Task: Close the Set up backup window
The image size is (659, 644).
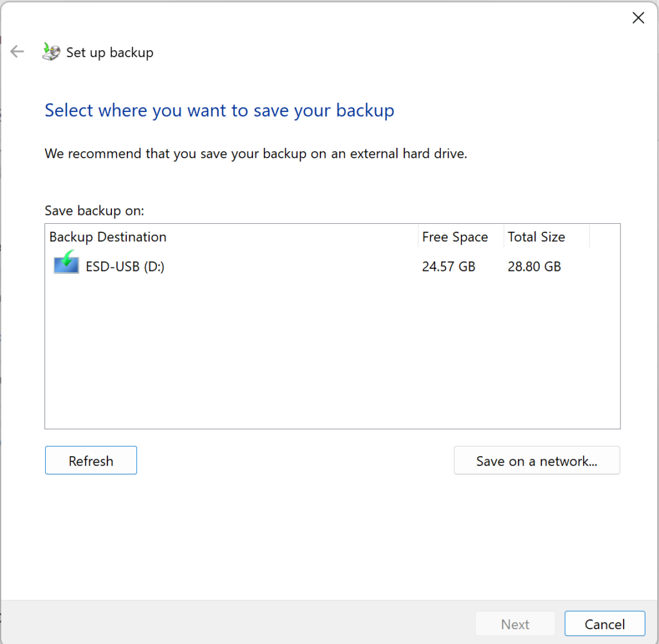Action: 638,18
